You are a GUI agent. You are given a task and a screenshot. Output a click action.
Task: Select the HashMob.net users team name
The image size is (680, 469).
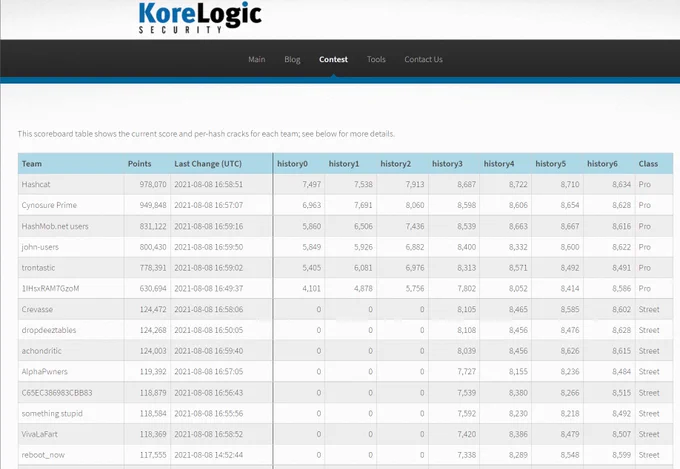point(55,226)
